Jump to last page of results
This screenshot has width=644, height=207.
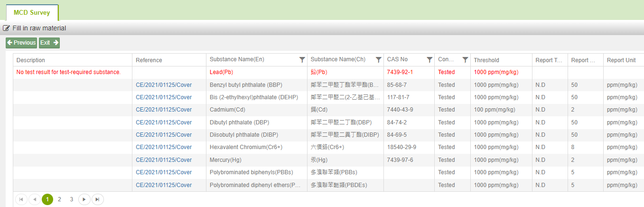coord(97,199)
